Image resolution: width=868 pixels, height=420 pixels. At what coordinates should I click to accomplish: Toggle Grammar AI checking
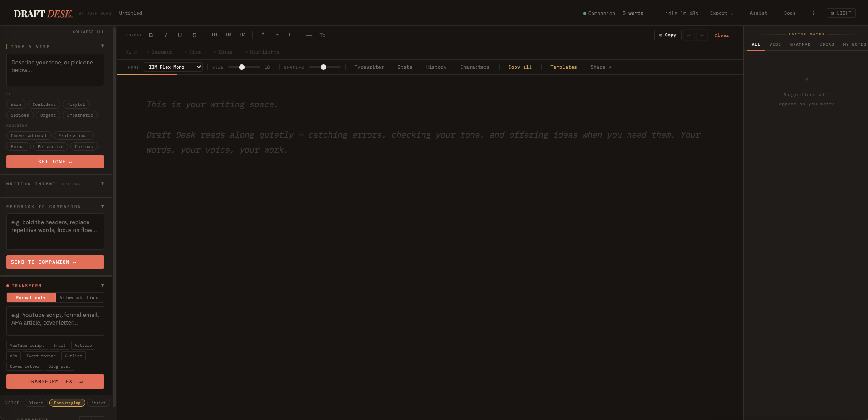[x=159, y=52]
